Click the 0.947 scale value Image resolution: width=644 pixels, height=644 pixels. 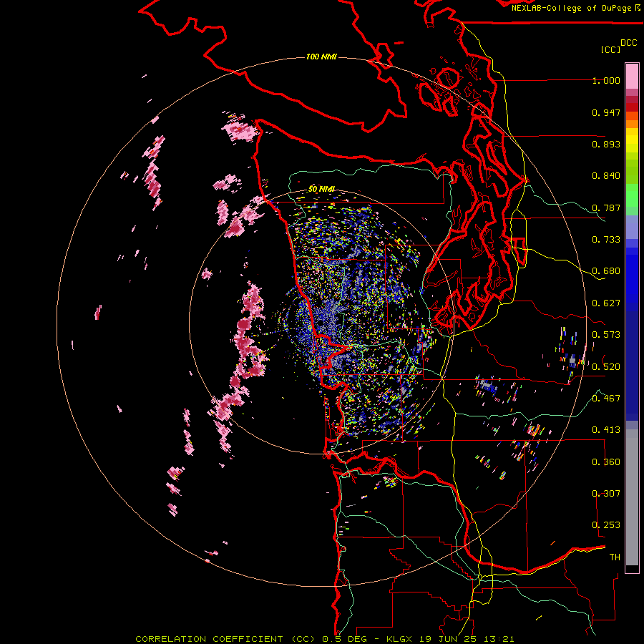pos(606,112)
